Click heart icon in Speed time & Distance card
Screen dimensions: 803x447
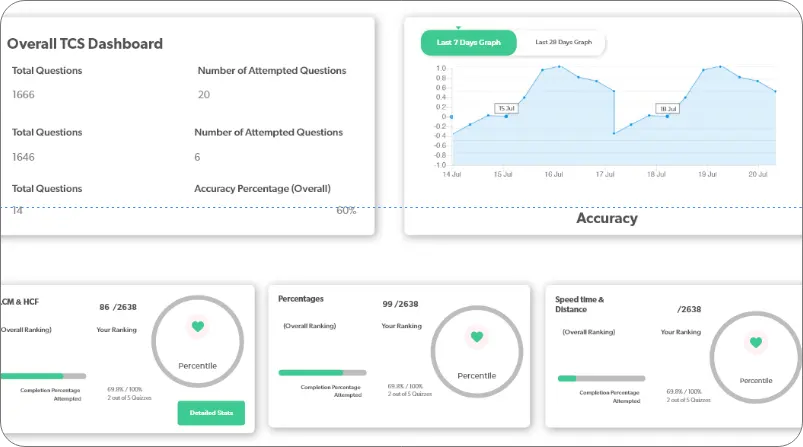[756, 343]
